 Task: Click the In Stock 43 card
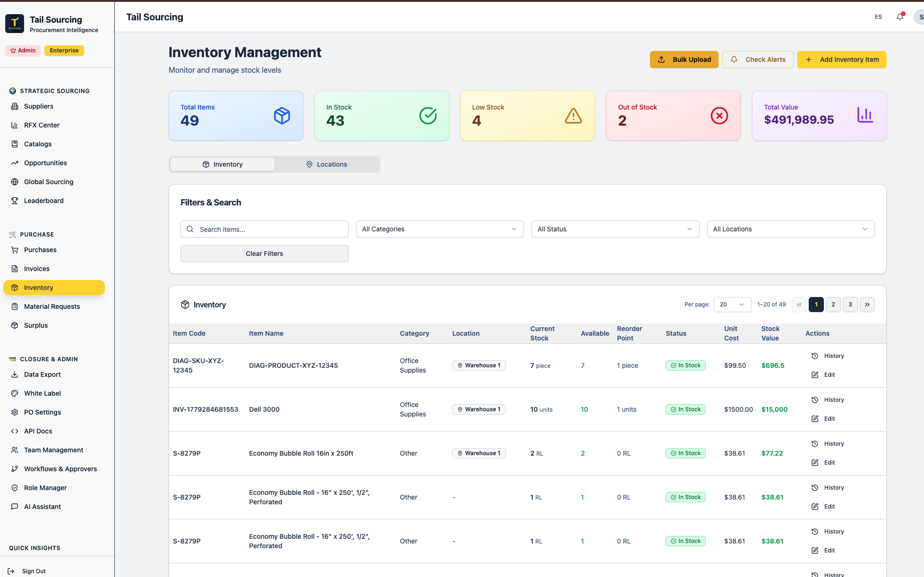(382, 116)
